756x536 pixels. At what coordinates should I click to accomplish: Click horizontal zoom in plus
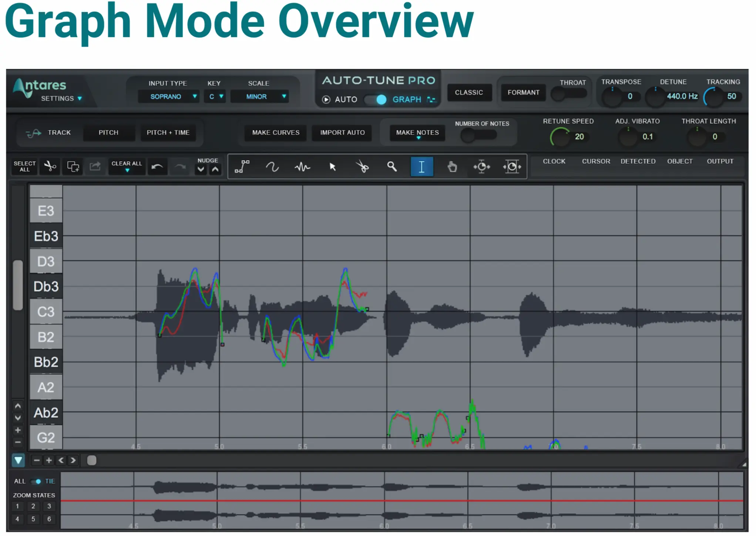[48, 460]
